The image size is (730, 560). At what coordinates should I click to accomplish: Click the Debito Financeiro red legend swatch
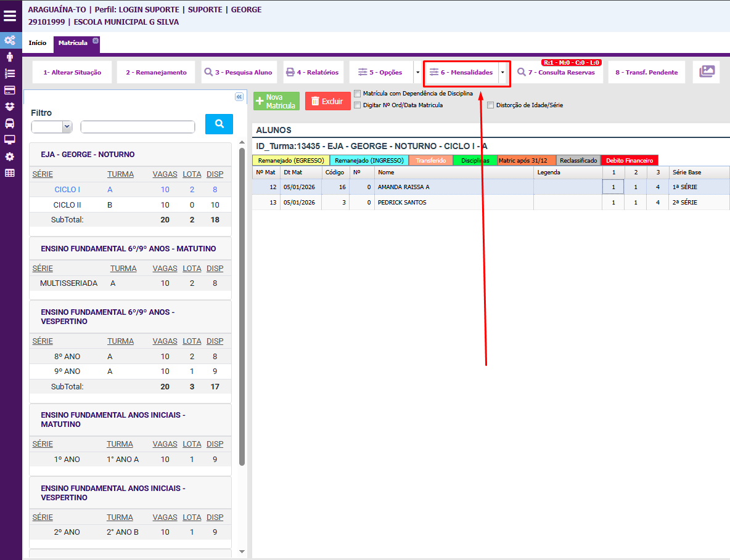tap(629, 160)
